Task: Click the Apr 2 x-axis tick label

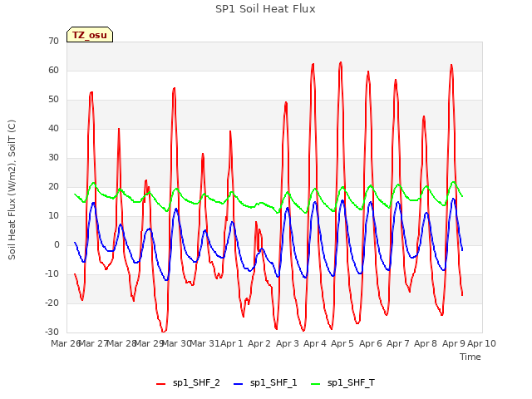Action: coord(259,343)
